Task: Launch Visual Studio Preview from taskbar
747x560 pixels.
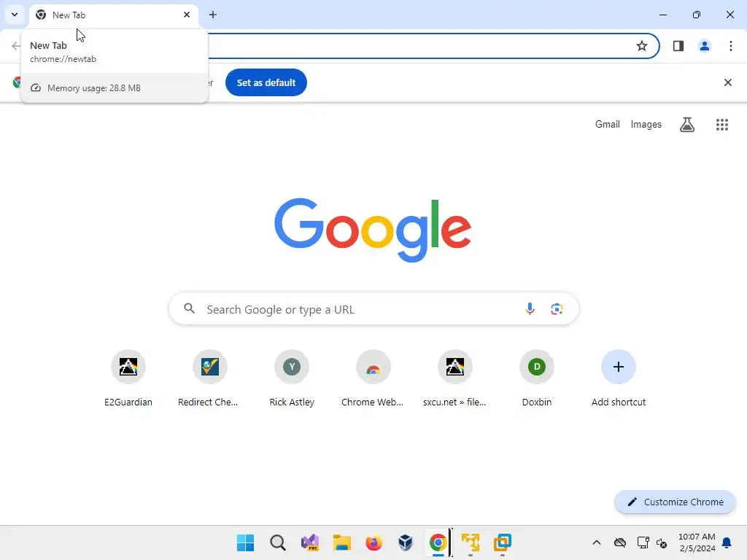Action: pyautogui.click(x=309, y=542)
